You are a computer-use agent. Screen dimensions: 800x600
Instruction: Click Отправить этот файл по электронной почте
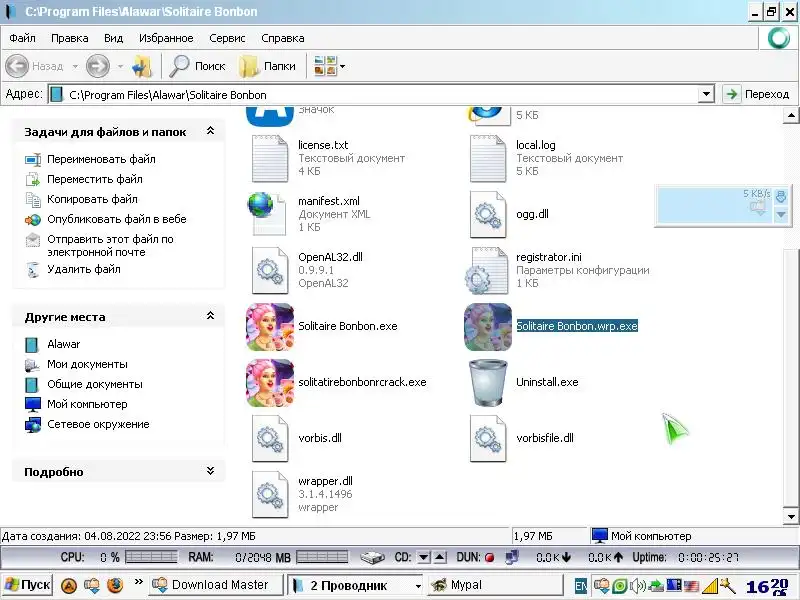click(110, 245)
